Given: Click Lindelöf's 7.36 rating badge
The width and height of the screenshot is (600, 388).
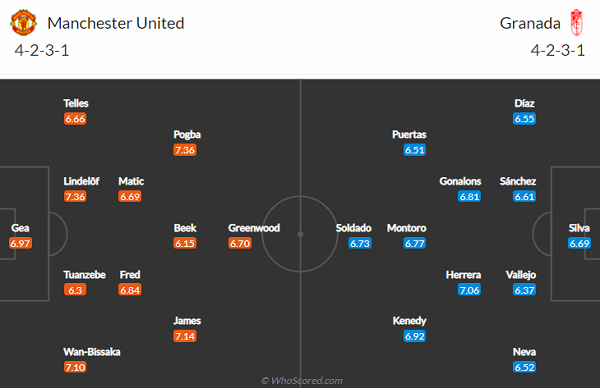Looking at the screenshot, I should click(x=75, y=197).
